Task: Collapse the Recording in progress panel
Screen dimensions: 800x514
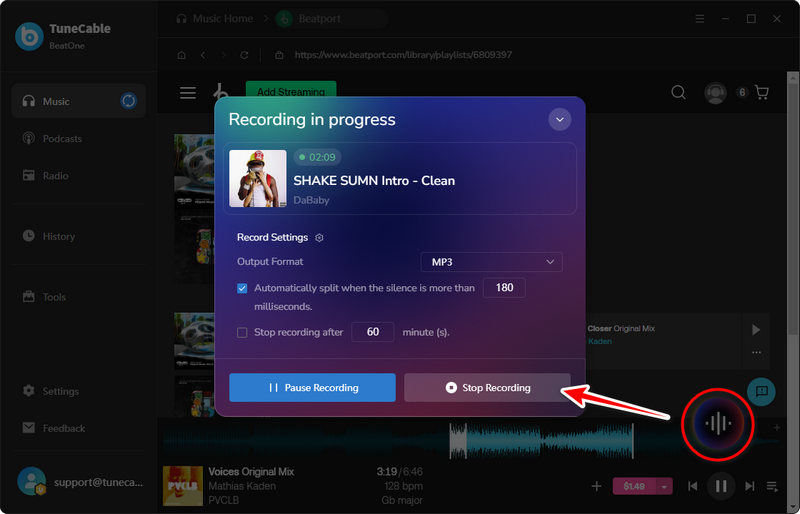Action: pos(560,119)
